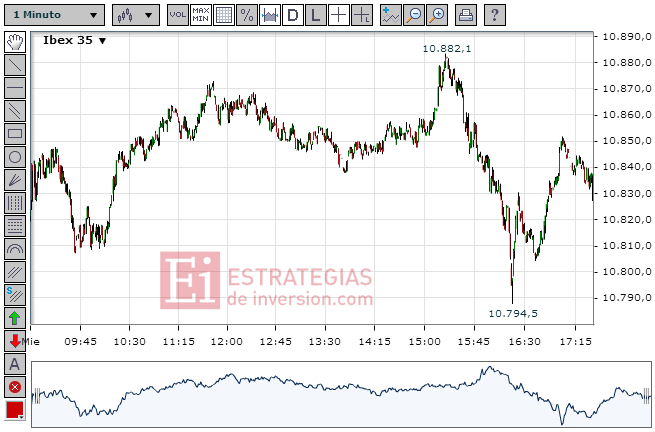655x432 pixels.
Task: Select the text annotation tool
Action: point(15,364)
